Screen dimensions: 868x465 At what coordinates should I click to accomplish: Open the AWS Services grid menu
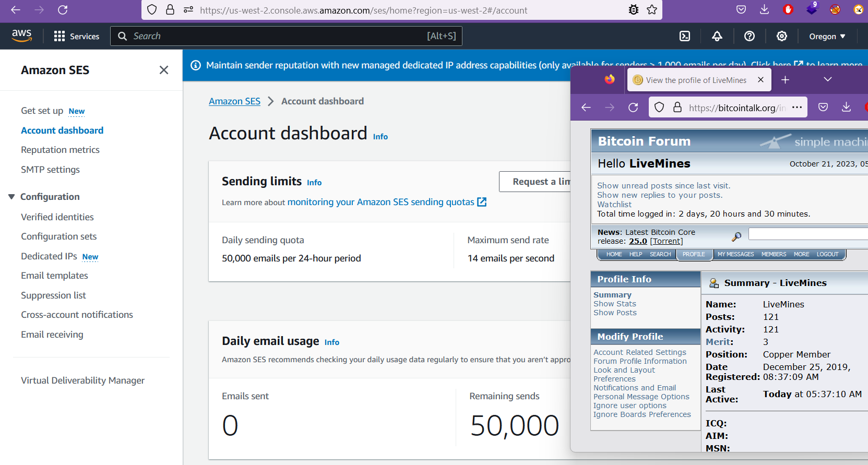(77, 36)
